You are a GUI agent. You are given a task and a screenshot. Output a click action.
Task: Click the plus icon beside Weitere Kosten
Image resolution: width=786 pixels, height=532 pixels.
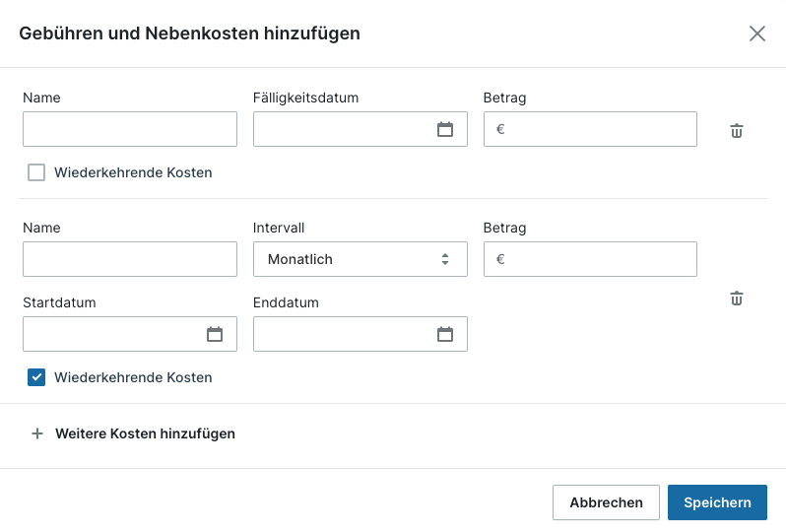37,433
